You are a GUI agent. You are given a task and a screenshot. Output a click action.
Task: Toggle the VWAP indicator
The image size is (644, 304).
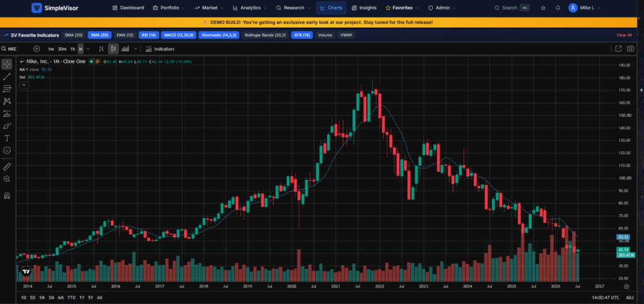[347, 35]
